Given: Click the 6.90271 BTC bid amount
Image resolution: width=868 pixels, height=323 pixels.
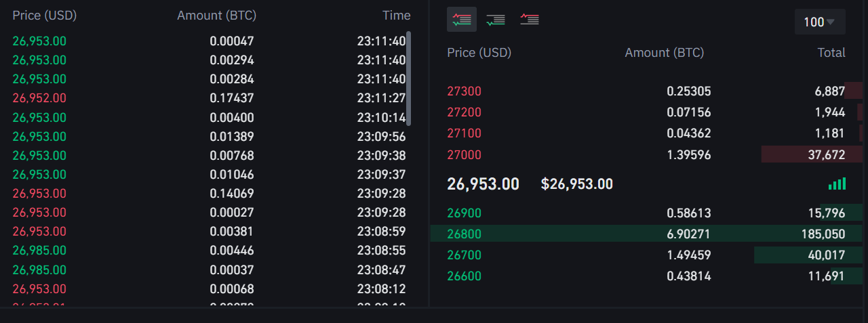Looking at the screenshot, I should (x=688, y=234).
